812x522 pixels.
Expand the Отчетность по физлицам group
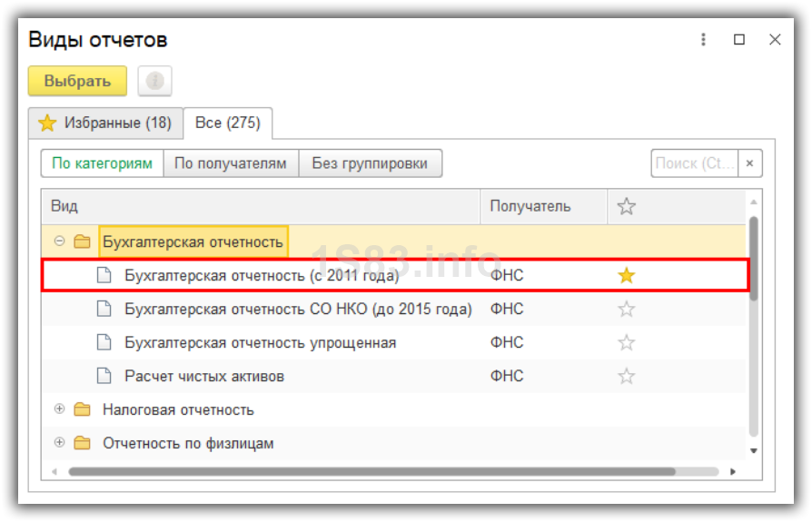click(60, 443)
